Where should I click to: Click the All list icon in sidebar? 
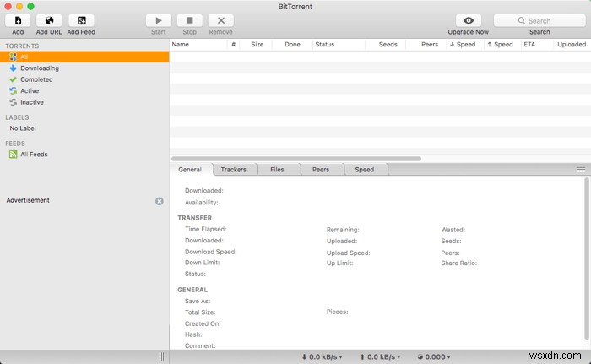[x=14, y=57]
